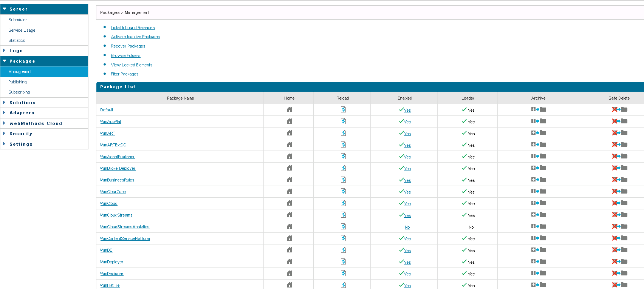Click loaded status No for WmCloudStreamsAnalytics
Image resolution: width=644 pixels, height=289 pixels.
[471, 227]
